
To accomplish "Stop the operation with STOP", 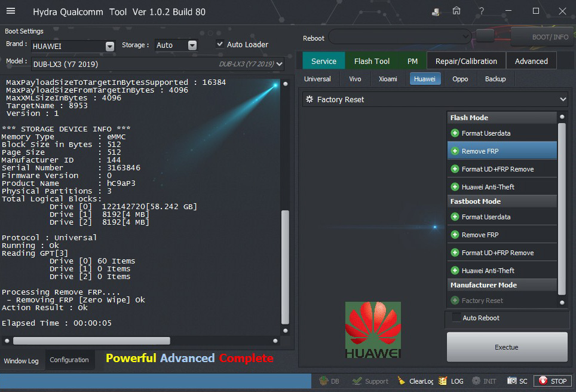I will [x=553, y=381].
